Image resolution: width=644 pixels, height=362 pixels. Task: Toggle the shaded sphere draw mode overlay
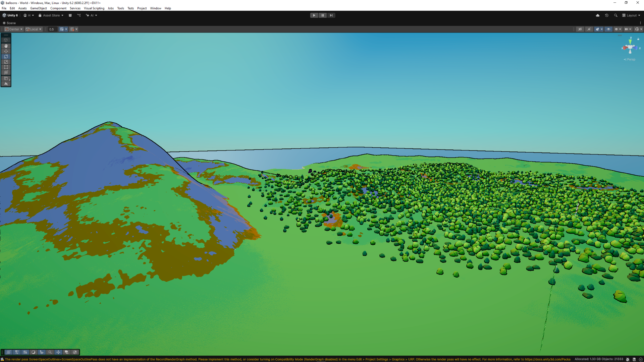click(34, 352)
